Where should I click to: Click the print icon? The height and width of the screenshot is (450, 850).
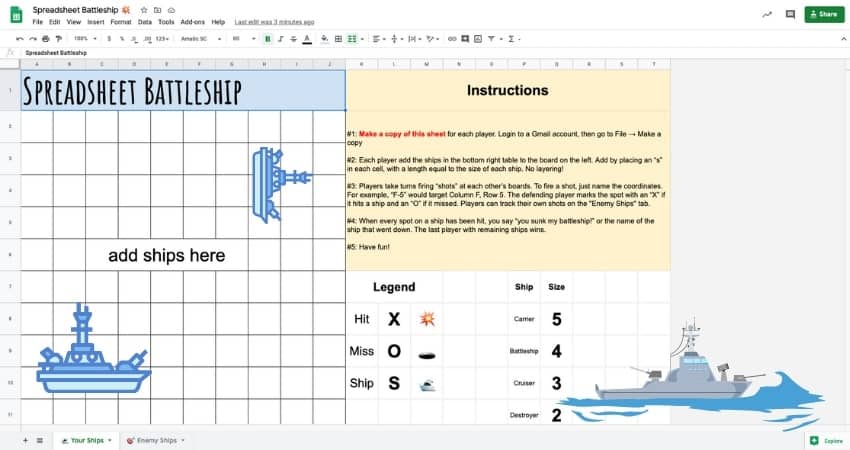(x=45, y=38)
